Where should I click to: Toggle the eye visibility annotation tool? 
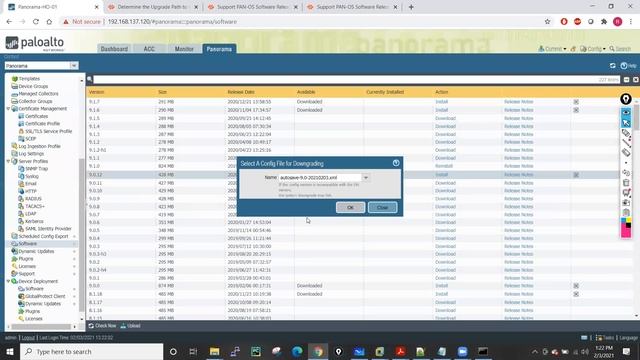(x=626, y=112)
